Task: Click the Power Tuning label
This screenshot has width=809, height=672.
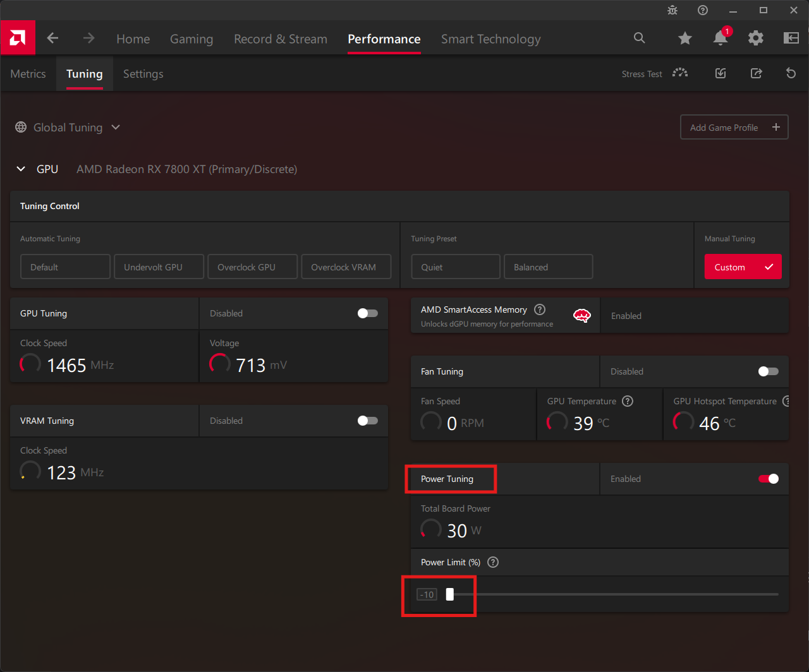Action: tap(447, 479)
